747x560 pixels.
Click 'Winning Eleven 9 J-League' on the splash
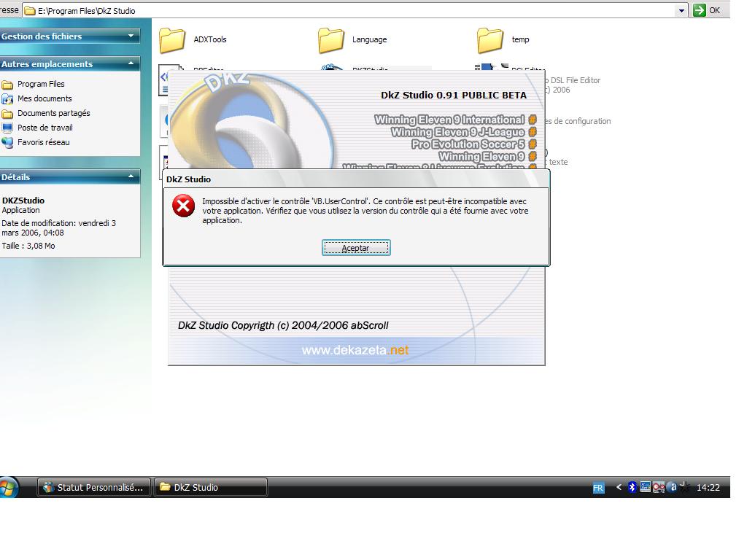(x=457, y=132)
